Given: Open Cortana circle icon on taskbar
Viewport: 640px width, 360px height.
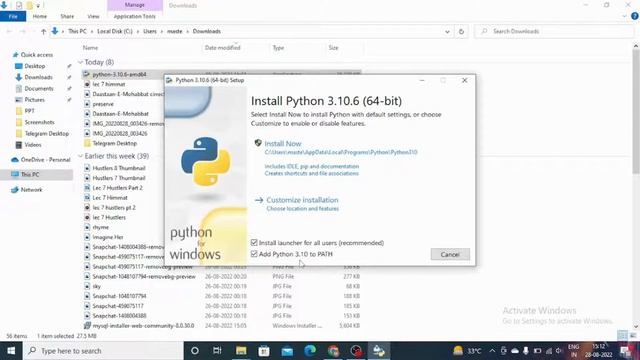Looking at the screenshot, I should pos(195,351).
